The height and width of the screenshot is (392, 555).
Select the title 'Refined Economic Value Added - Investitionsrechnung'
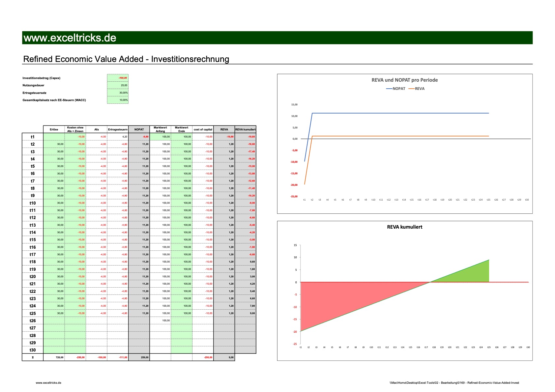[126, 59]
